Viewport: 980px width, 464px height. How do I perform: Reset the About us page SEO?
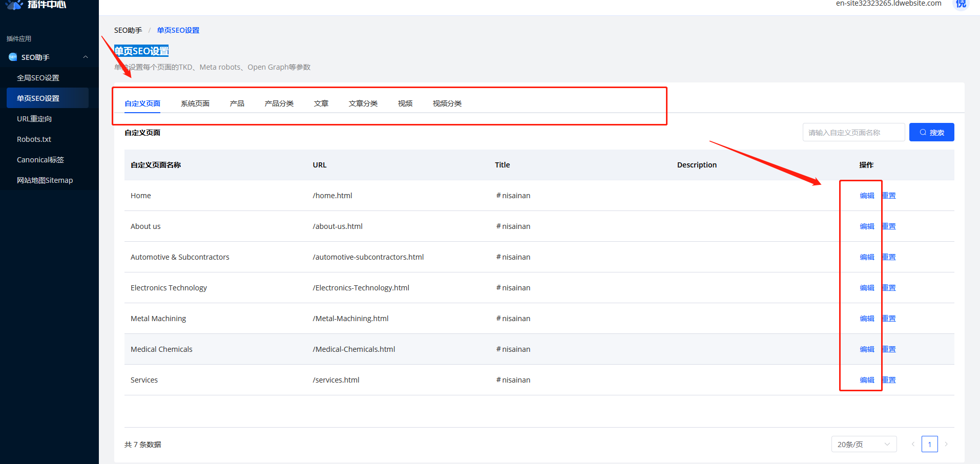(889, 226)
